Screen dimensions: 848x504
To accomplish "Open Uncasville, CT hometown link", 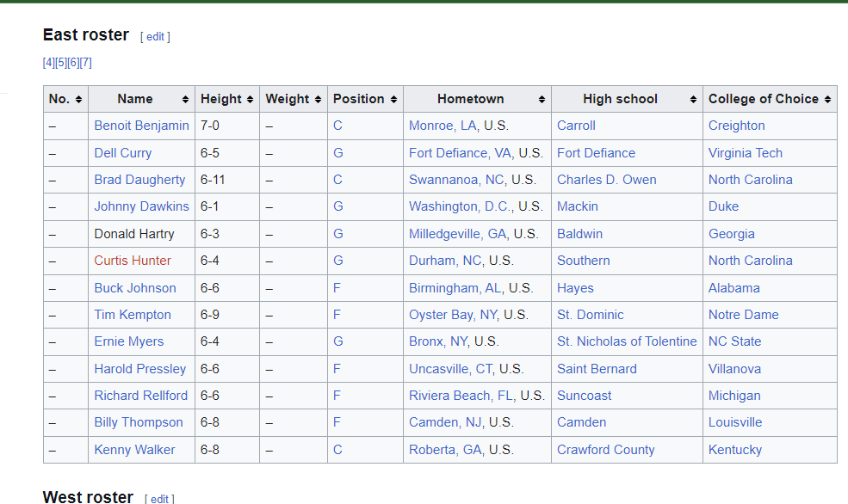I will [450, 370].
